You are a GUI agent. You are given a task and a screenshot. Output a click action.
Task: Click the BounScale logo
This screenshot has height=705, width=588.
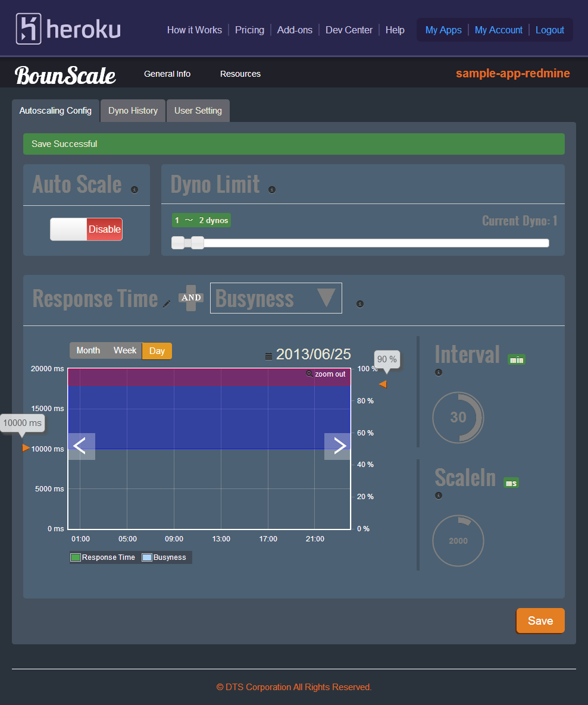click(65, 75)
